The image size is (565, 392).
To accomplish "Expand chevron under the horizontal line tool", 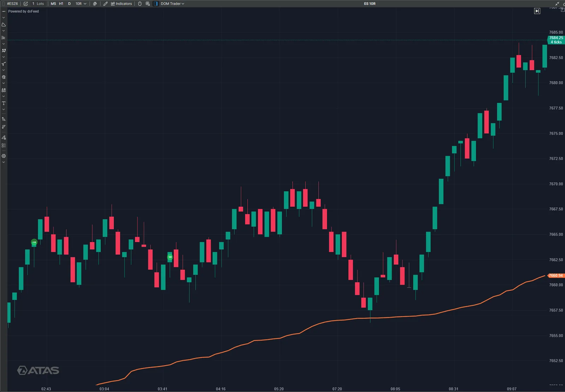I will click(4, 18).
